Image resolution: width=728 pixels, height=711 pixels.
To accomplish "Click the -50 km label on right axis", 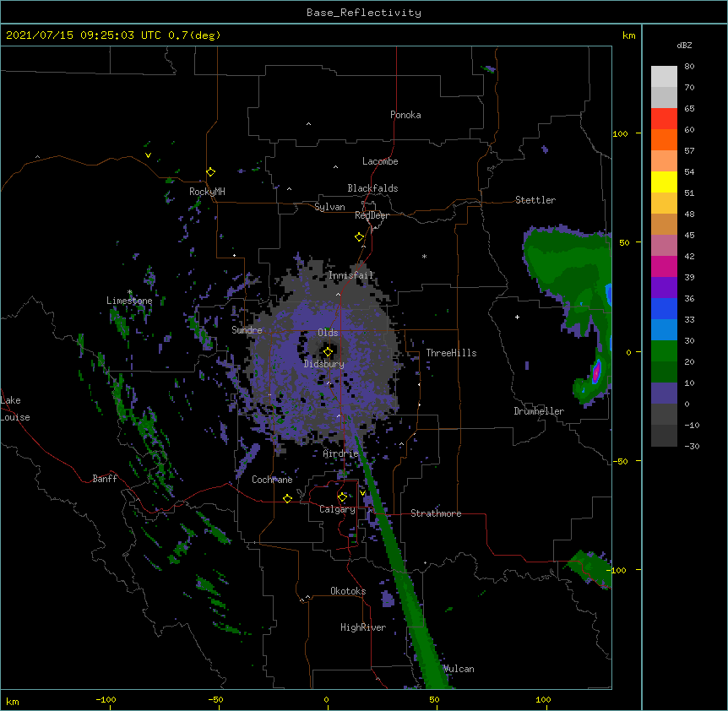I will pos(619,461).
